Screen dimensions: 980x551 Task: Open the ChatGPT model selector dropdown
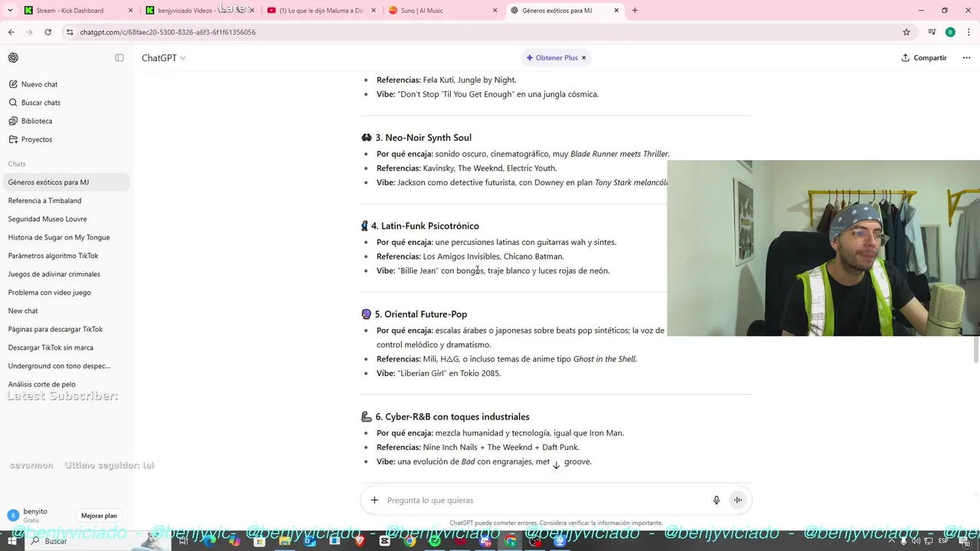pos(163,57)
